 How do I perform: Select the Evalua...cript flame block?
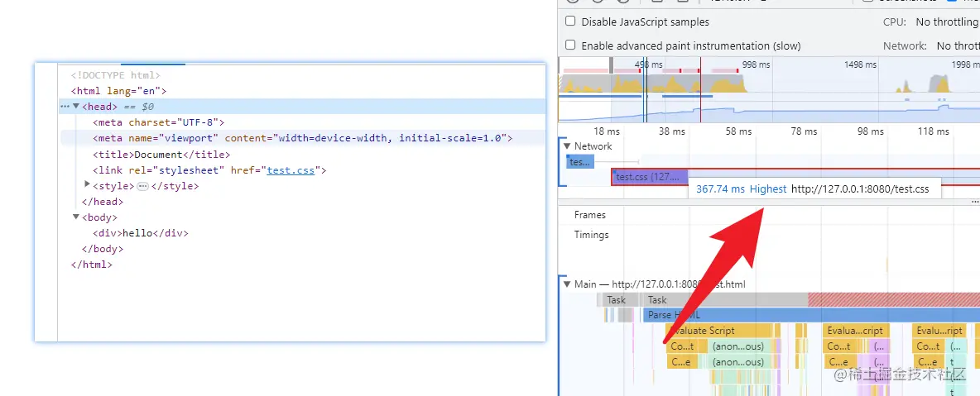pyautogui.click(x=855, y=331)
